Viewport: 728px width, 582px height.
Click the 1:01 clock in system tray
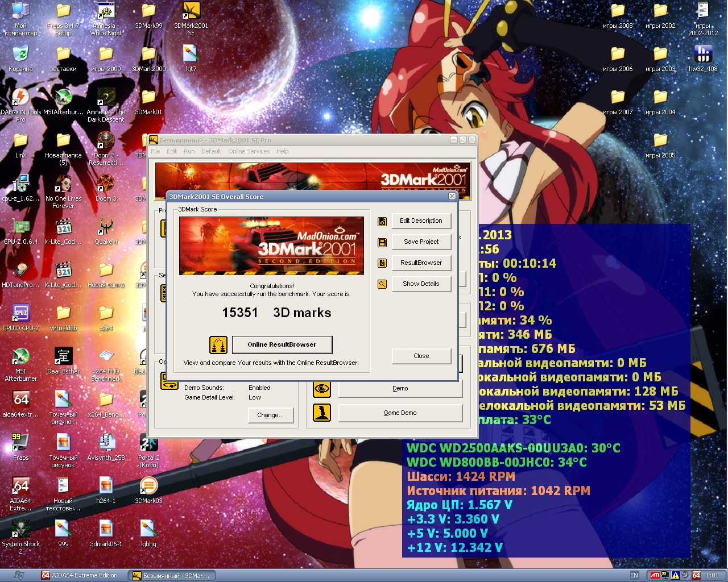click(x=712, y=575)
